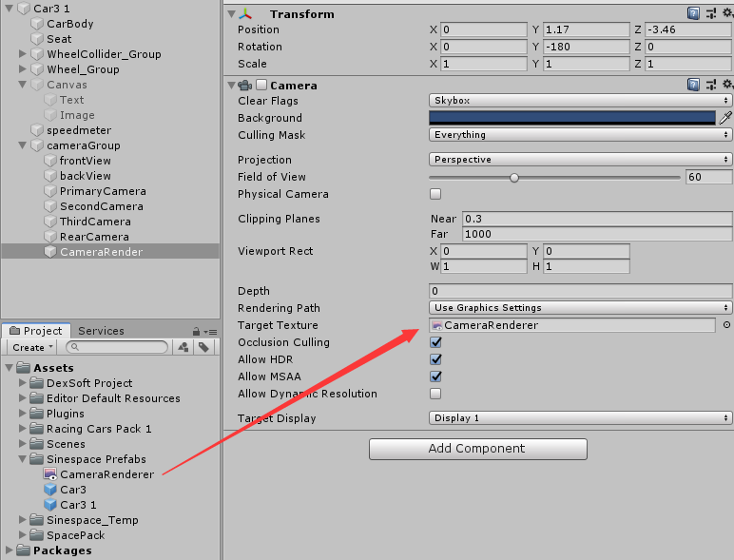The height and width of the screenshot is (560, 734).
Task: Click speedmeter object cube icon
Action: 37,130
